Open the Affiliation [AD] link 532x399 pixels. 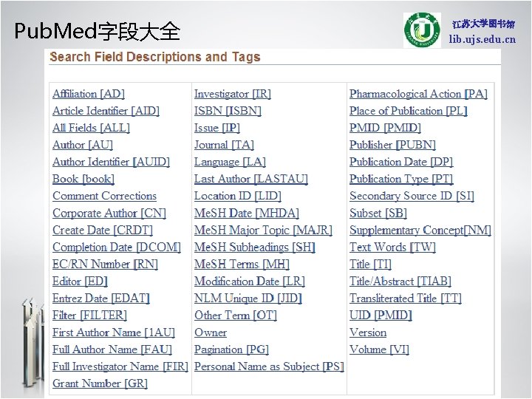click(x=89, y=94)
